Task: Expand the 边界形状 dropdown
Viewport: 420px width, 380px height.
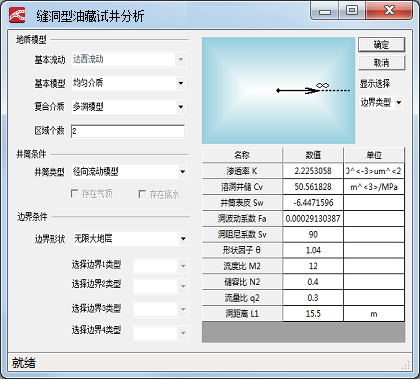Action: [x=130, y=239]
